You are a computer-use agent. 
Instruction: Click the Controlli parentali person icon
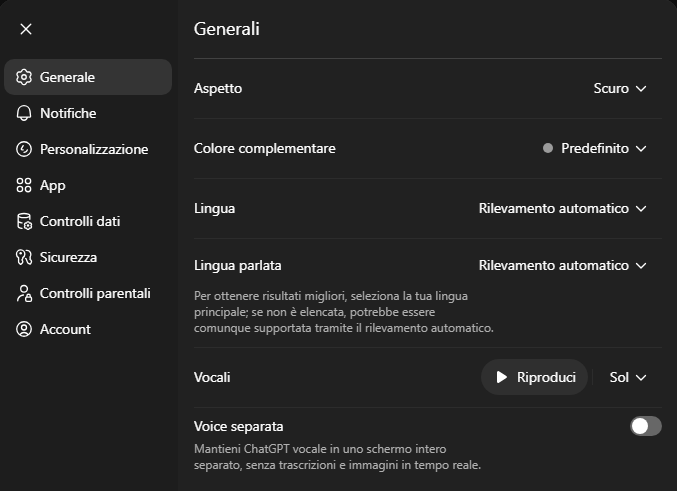click(25, 293)
